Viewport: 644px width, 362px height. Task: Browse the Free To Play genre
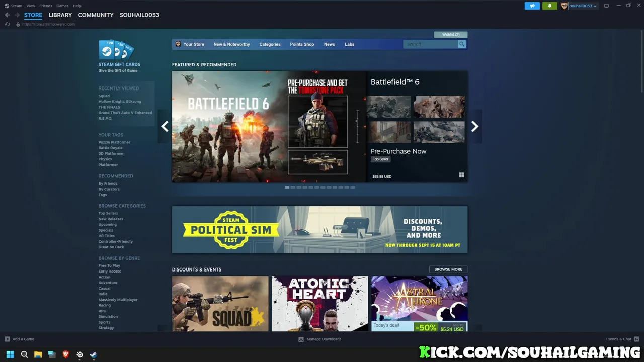click(109, 266)
